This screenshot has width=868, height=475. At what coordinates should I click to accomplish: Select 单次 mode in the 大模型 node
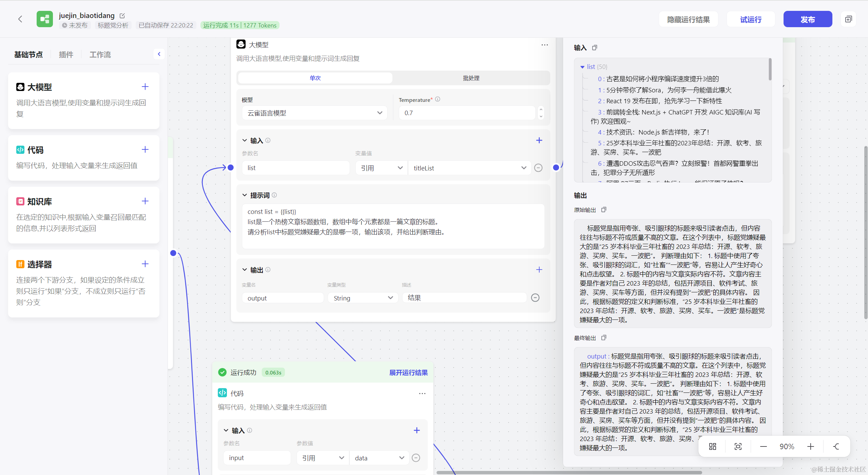315,78
